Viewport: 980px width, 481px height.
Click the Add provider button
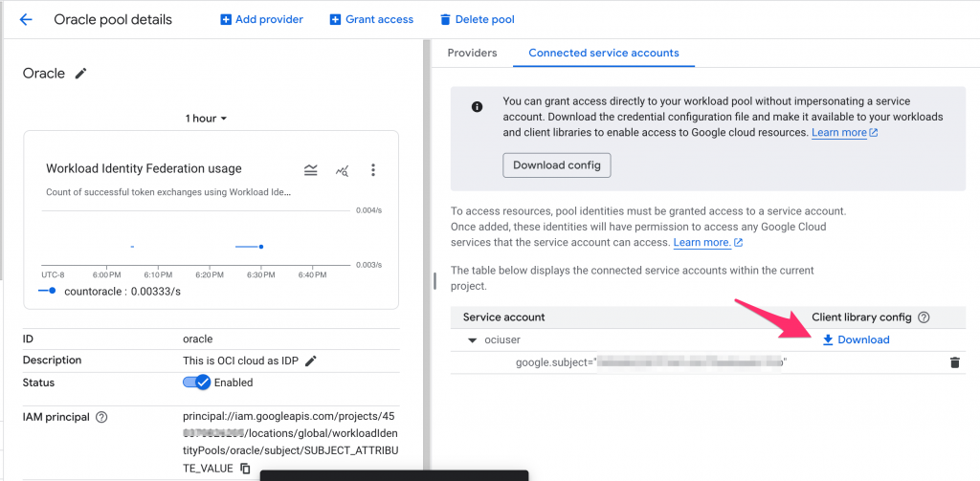point(261,19)
